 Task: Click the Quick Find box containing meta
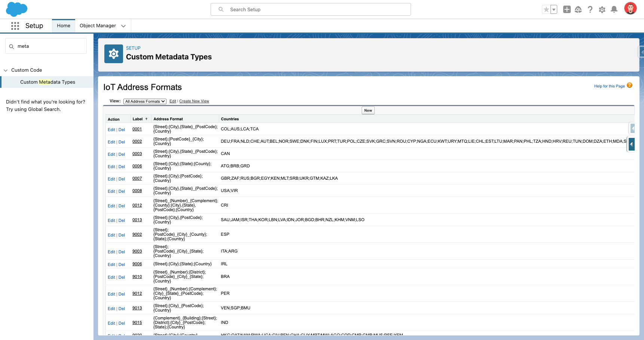point(46,46)
